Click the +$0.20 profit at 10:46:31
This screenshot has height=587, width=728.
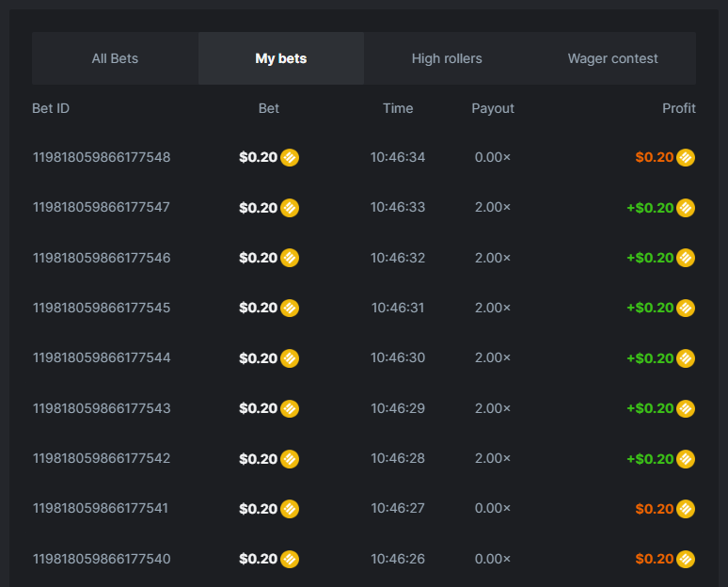pyautogui.click(x=650, y=308)
